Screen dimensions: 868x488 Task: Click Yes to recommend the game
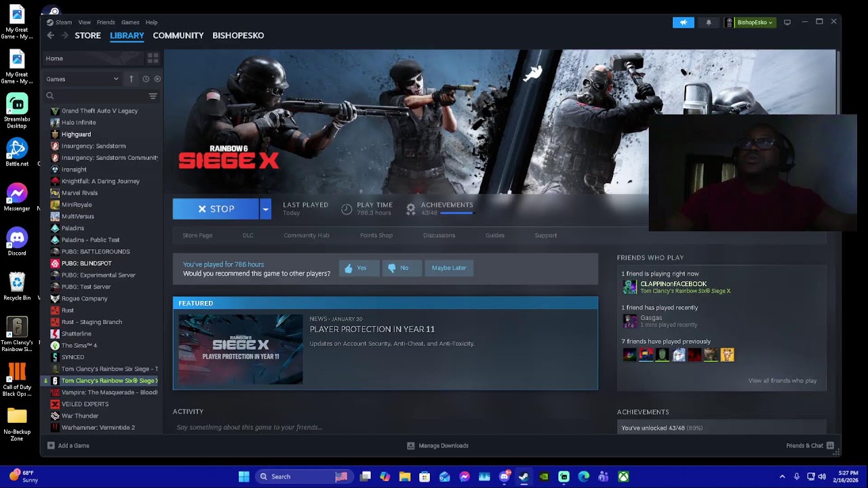pos(359,268)
